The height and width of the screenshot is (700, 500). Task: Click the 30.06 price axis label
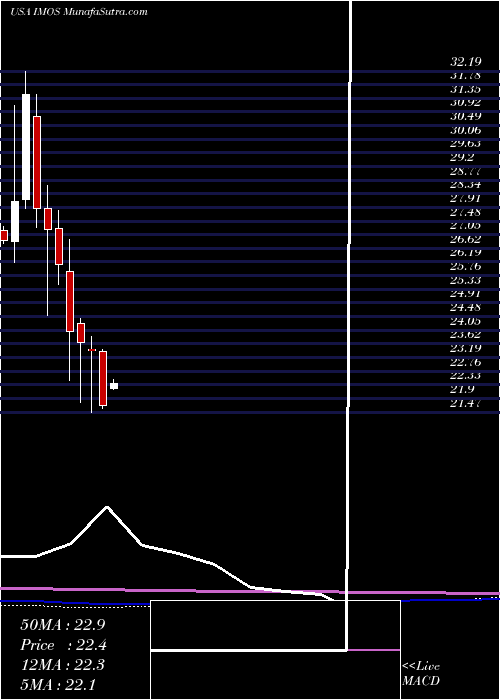click(x=465, y=130)
